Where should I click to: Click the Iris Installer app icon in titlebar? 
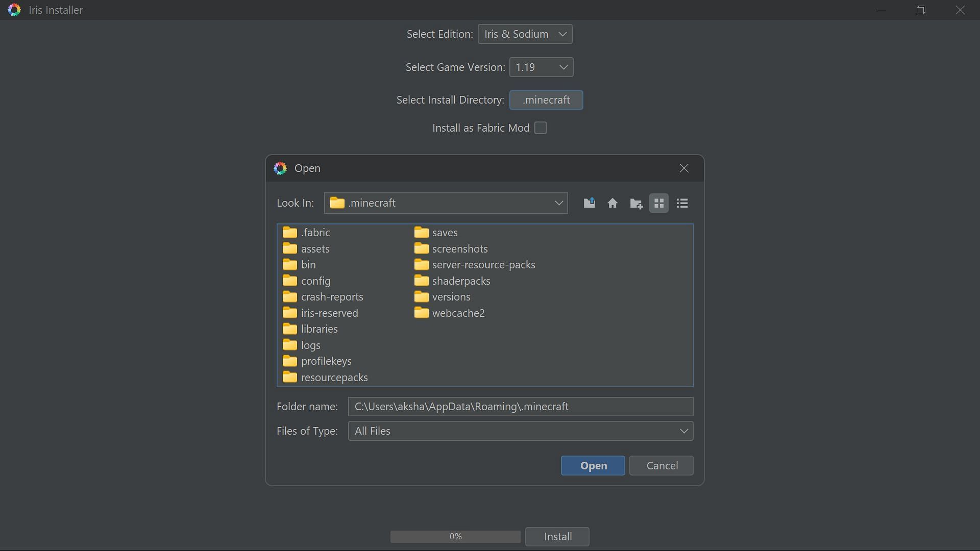pyautogui.click(x=13, y=9)
